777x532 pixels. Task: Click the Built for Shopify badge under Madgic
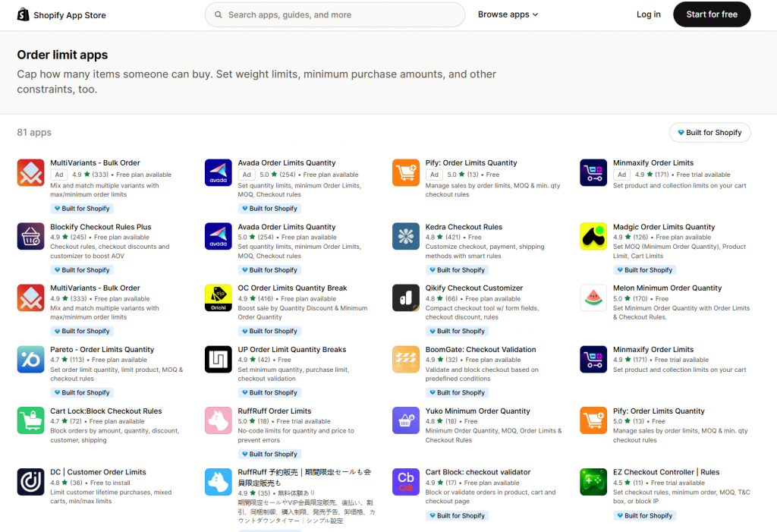point(644,269)
